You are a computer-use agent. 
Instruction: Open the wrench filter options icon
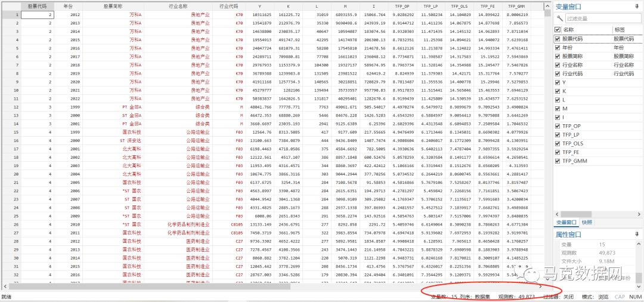point(560,19)
